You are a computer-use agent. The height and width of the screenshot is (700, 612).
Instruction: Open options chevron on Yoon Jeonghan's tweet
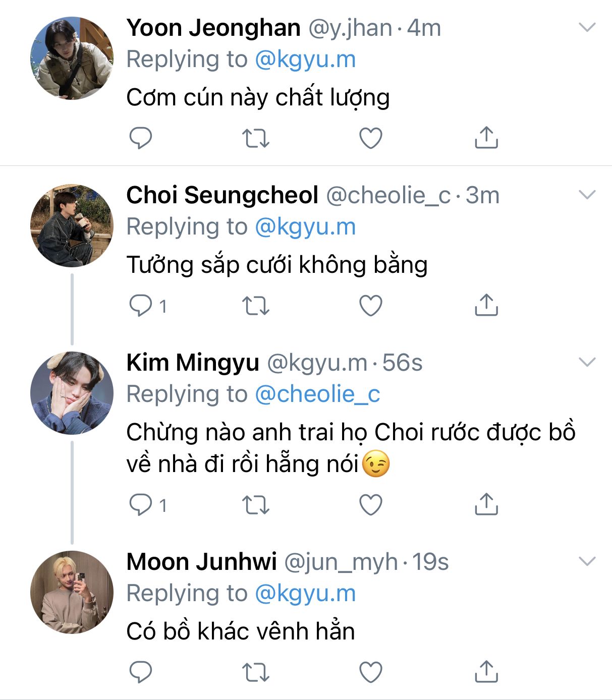click(587, 27)
